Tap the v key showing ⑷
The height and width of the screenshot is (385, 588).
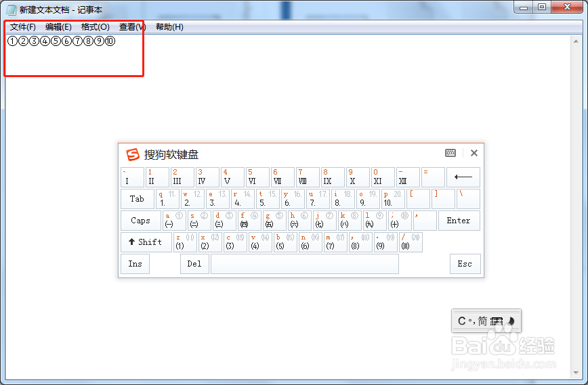point(261,242)
